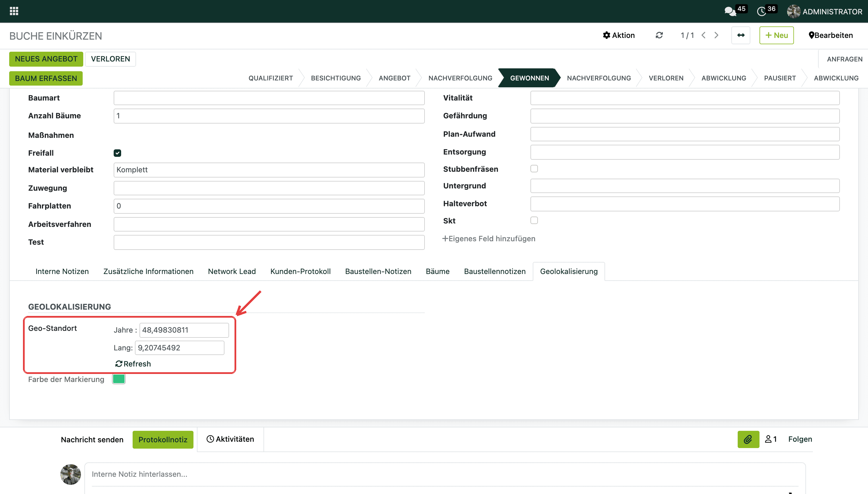Switch to the Interne Notizen tab
Screen dimensions: 868x494
tap(62, 271)
